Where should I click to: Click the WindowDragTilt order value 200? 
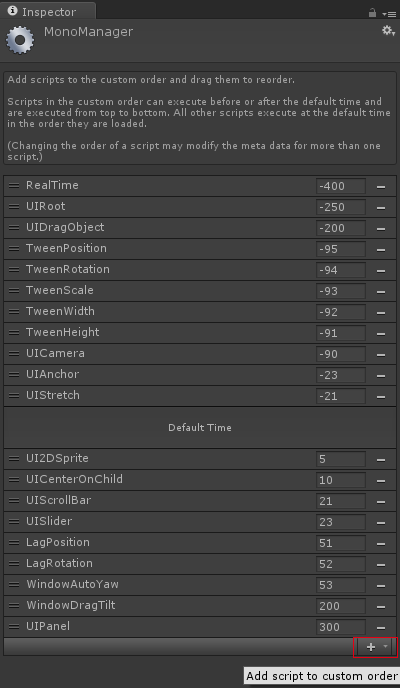(341, 606)
